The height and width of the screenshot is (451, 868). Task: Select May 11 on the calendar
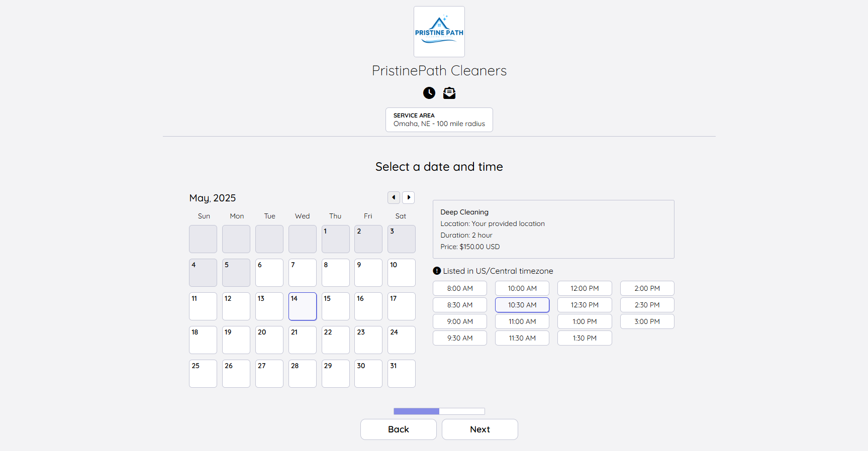[x=203, y=306]
